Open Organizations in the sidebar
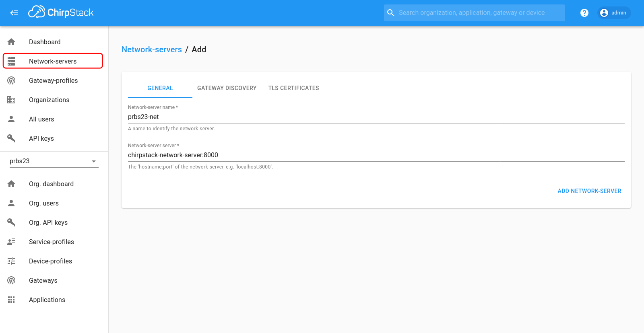 pyautogui.click(x=54, y=100)
